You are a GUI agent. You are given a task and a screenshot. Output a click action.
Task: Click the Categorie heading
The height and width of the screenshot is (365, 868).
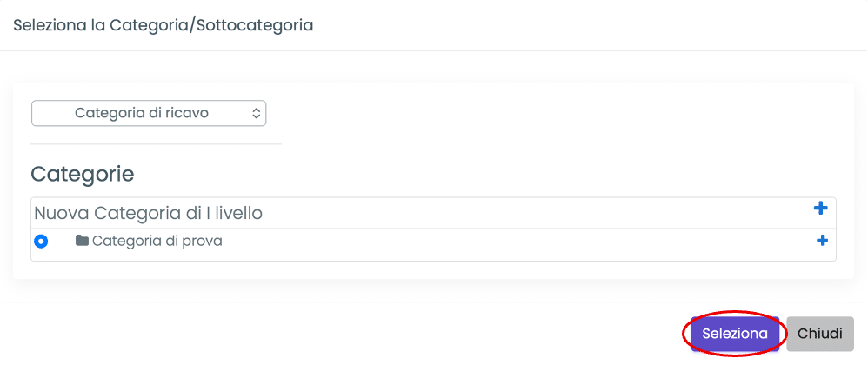click(x=83, y=174)
